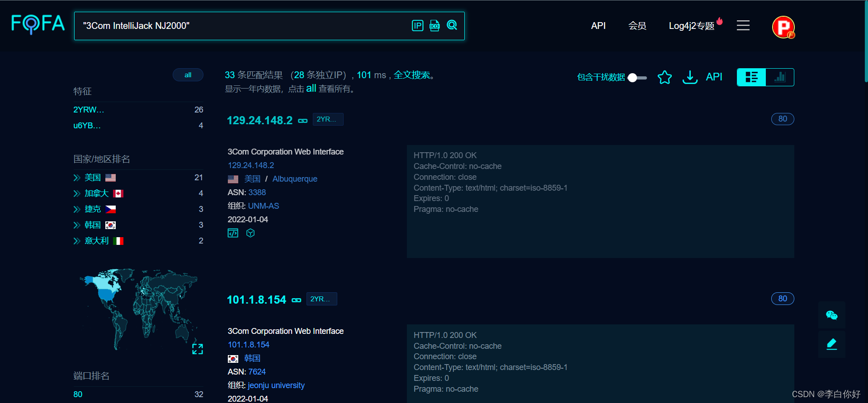Click the small 129.24.148.2 host link
Viewport: 868px width, 403px height.
pos(251,165)
